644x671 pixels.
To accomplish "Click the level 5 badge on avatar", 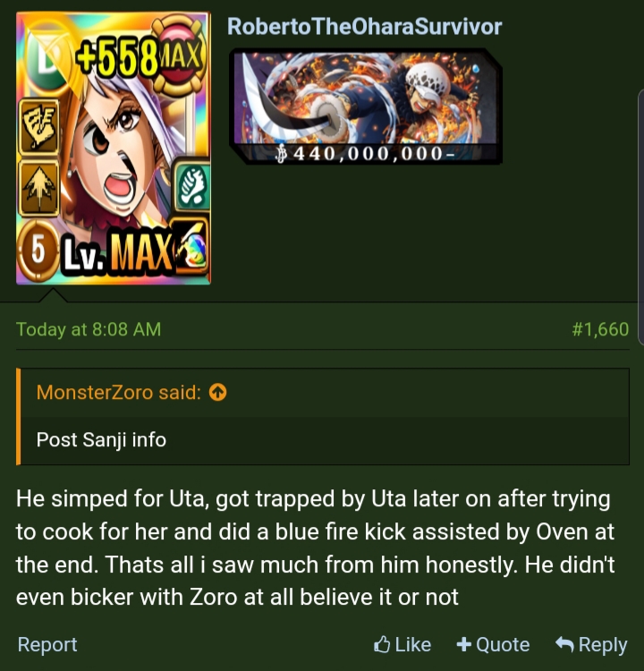I will 38,251.
